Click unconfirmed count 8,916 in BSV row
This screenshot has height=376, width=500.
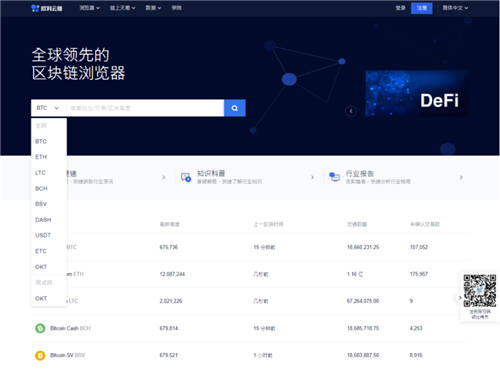click(416, 355)
